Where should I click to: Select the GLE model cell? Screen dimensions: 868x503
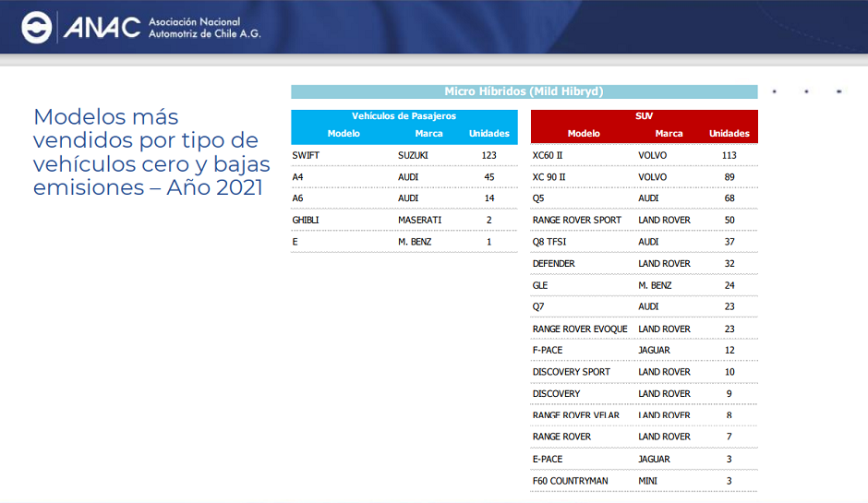(540, 285)
